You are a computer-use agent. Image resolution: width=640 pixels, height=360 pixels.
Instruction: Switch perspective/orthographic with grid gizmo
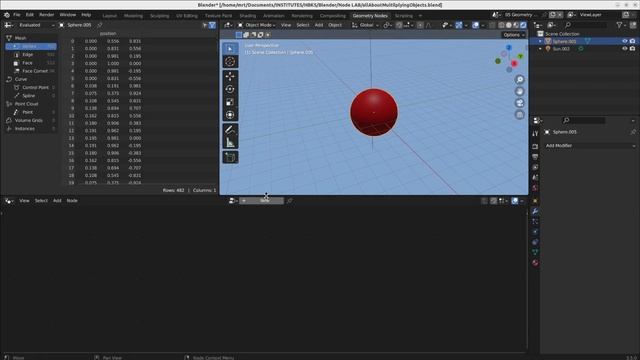[520, 115]
